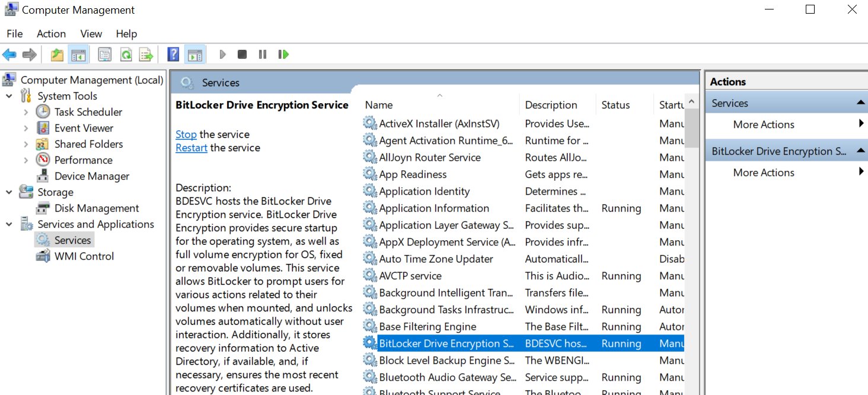Expand the Event Viewer node
The image size is (868, 395).
pos(25,128)
